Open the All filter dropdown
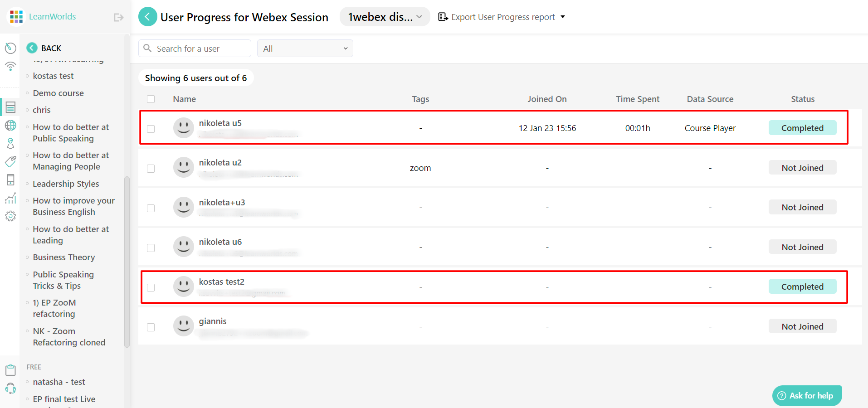 coord(305,48)
